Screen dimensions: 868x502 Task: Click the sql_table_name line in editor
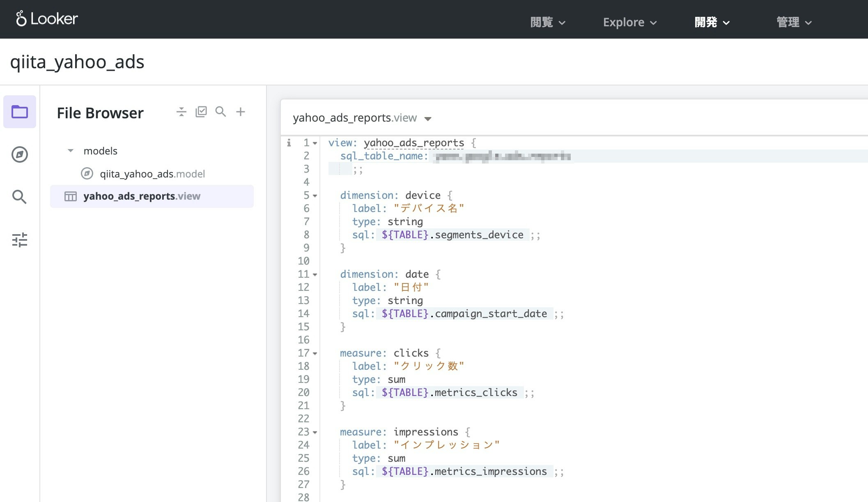[455, 156]
